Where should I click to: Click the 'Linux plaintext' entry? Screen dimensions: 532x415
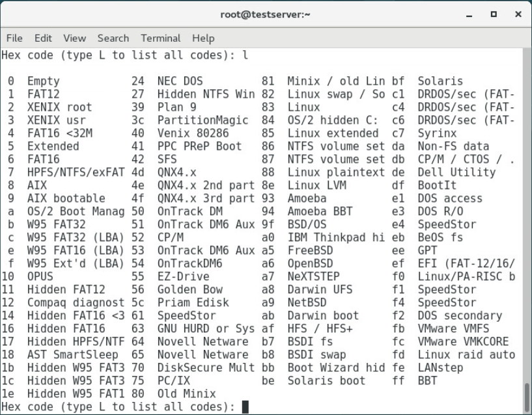[336, 172]
